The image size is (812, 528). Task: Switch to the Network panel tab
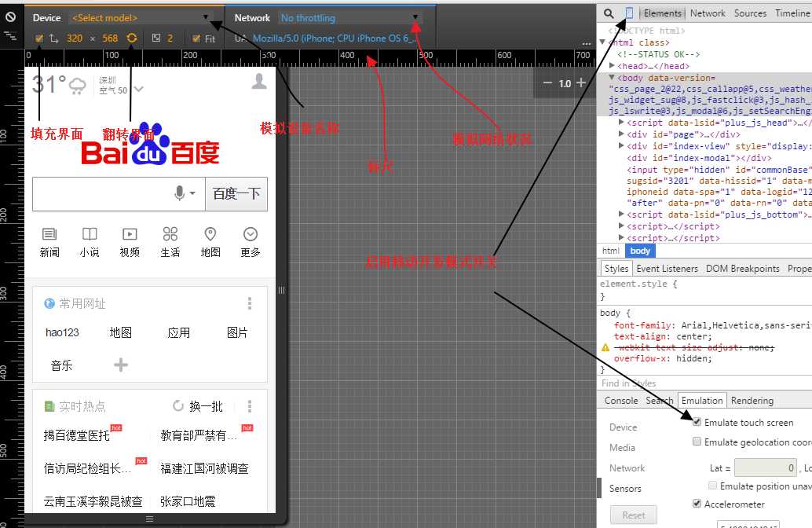tap(708, 13)
